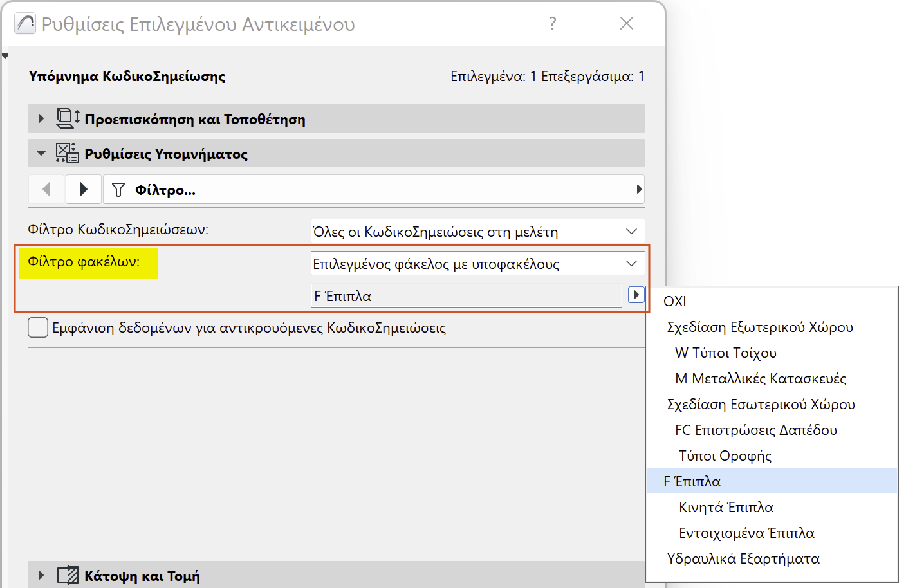Click the F Έπιπλα selected folder field
This screenshot has width=906, height=588.
coord(467,296)
